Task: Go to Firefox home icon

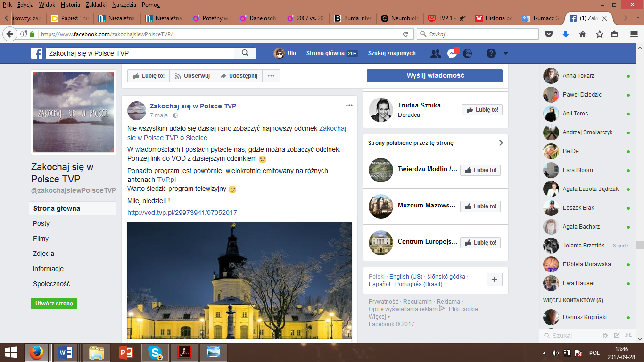Action: (583, 34)
